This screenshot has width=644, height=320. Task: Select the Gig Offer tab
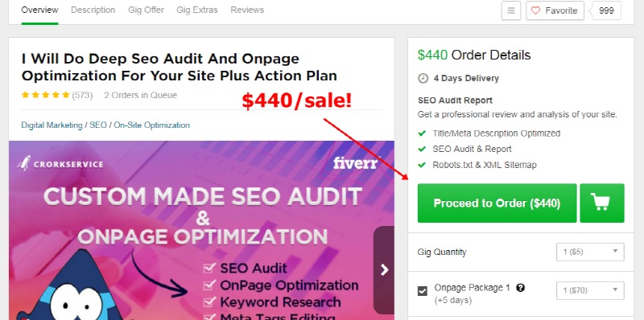[x=146, y=10]
